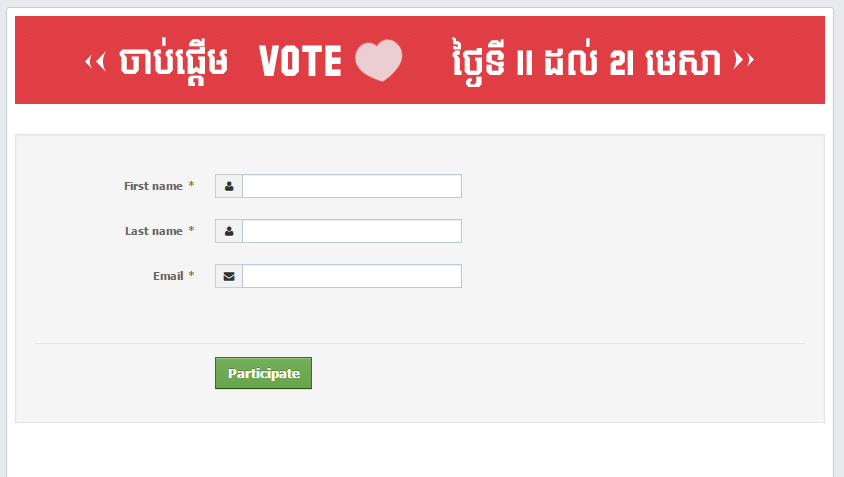This screenshot has width=844, height=477.
Task: Focus the First name text field
Action: (x=352, y=186)
